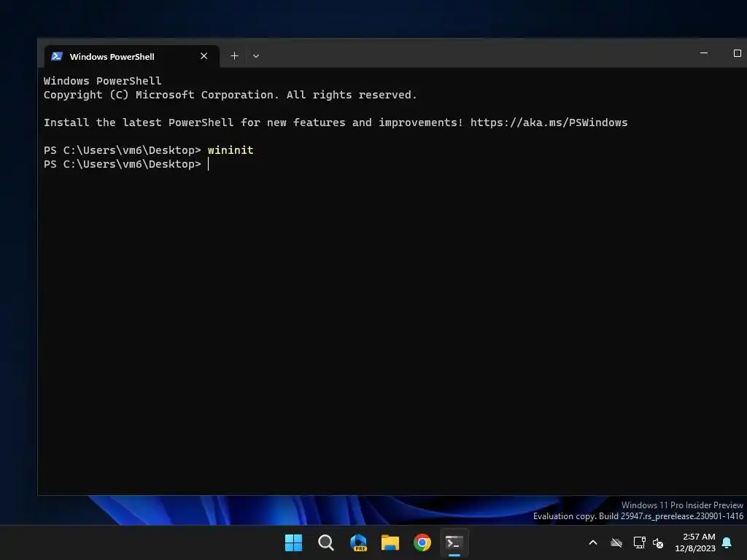
Task: Click the first line reading Windows PowerShell
Action: 102,81
